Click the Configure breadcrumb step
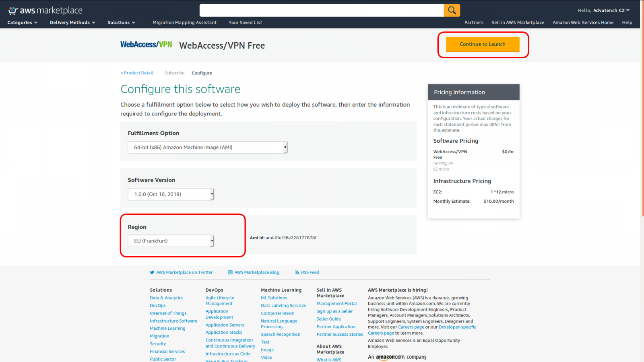Image resolution: width=644 pixels, height=362 pixels. 202,73
